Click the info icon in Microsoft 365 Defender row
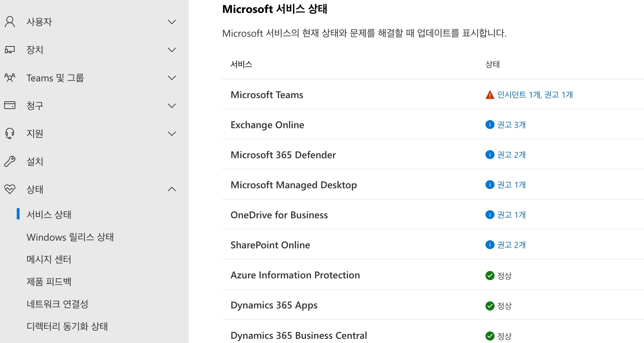This screenshot has width=644, height=343. coord(490,155)
